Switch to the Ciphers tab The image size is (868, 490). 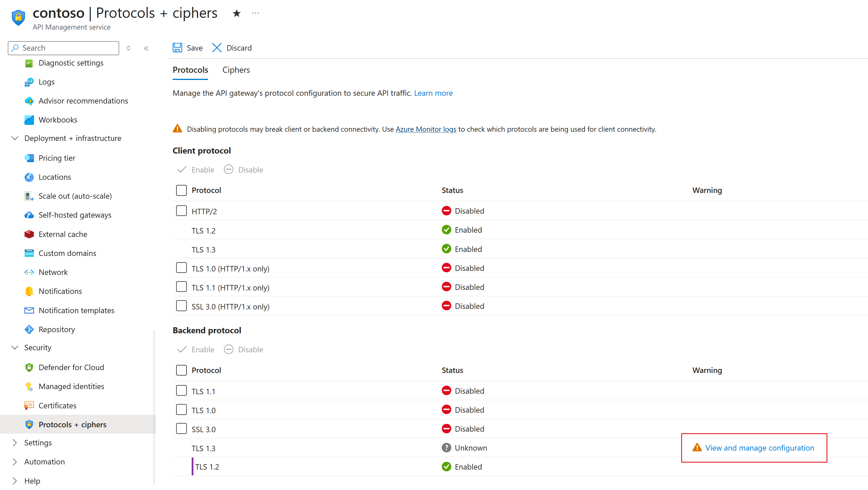[236, 70]
